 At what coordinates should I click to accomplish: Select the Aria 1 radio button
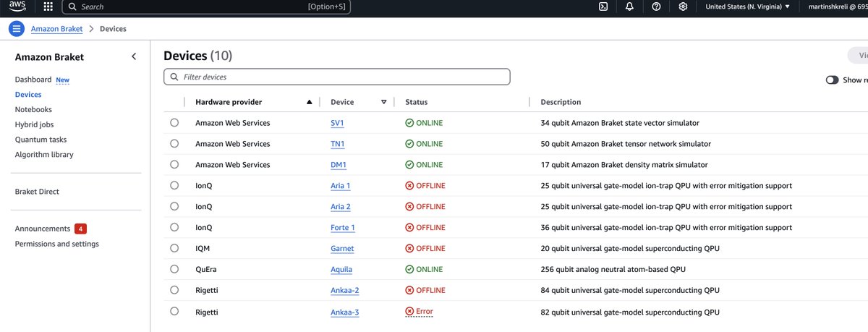pos(174,185)
